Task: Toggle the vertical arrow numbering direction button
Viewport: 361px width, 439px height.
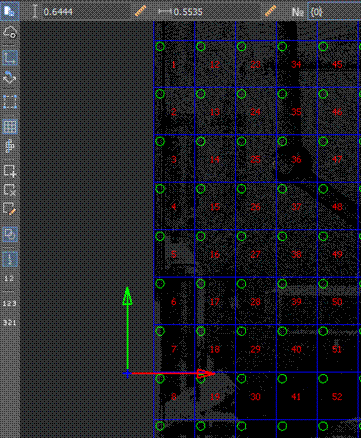Action: (10, 259)
